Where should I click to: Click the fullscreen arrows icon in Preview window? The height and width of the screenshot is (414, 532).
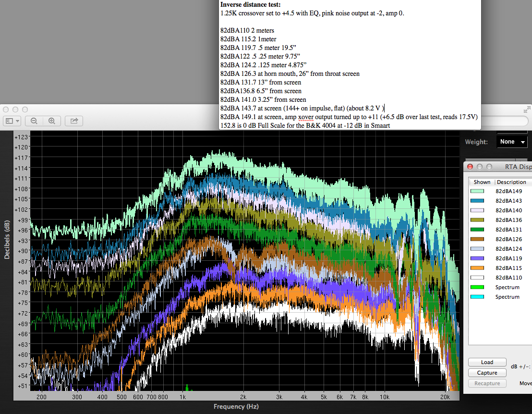click(x=527, y=110)
